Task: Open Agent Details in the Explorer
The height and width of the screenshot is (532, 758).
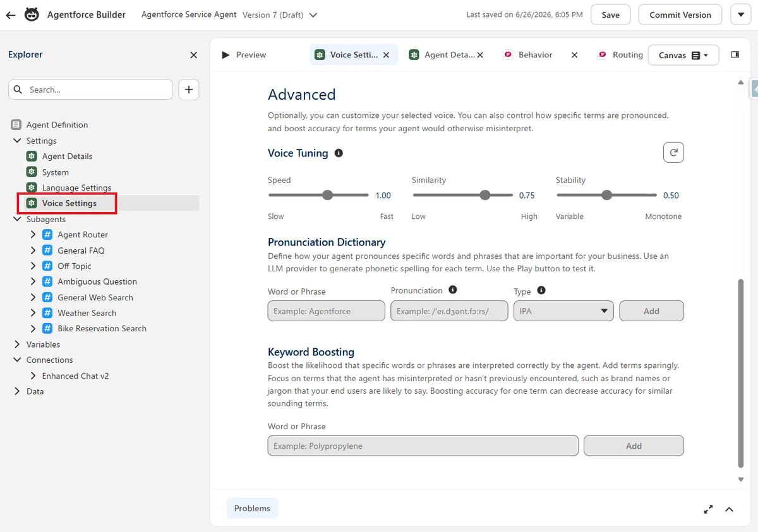Action: pos(67,157)
